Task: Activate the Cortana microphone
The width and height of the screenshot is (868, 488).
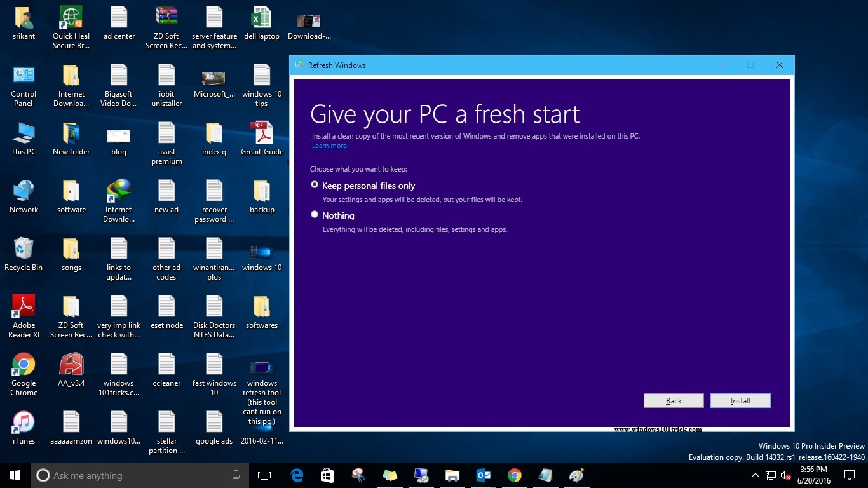Action: tap(236, 475)
